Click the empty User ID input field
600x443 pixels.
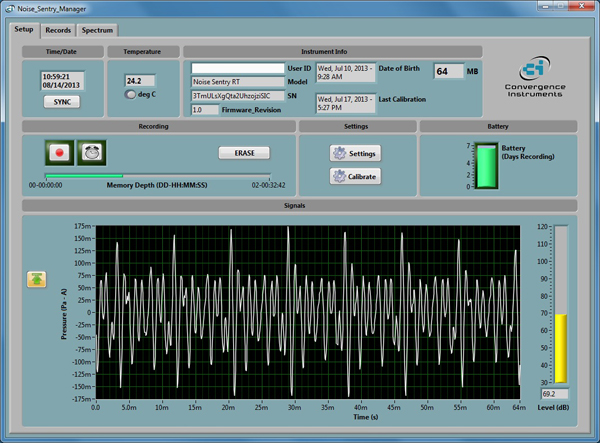(x=238, y=68)
